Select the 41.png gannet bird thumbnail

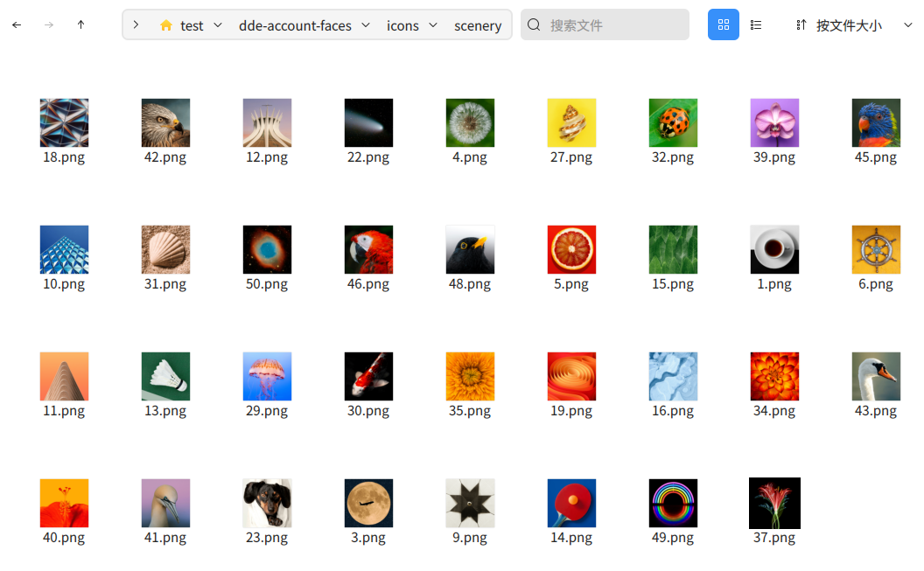coord(165,504)
